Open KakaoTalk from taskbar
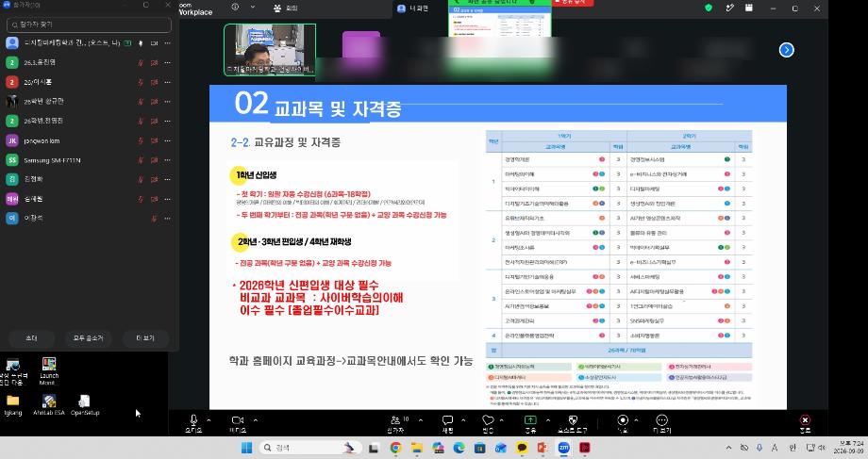 pyautogui.click(x=522, y=448)
